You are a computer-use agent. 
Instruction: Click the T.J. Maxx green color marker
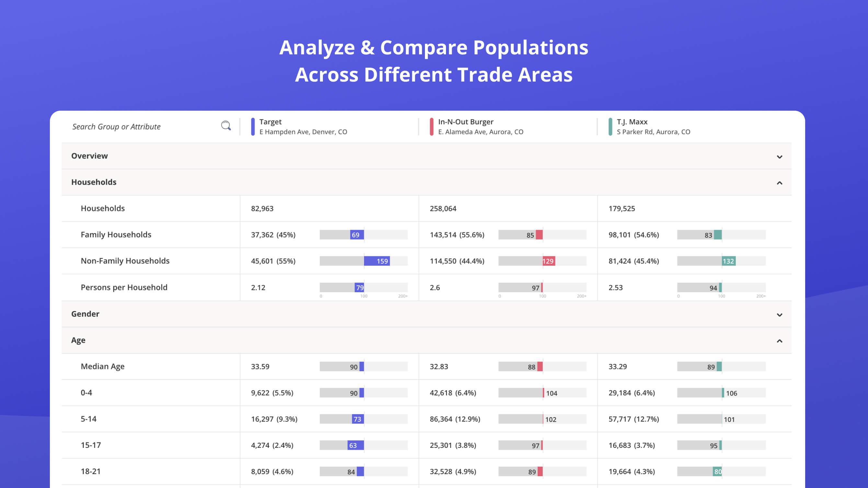coord(610,127)
